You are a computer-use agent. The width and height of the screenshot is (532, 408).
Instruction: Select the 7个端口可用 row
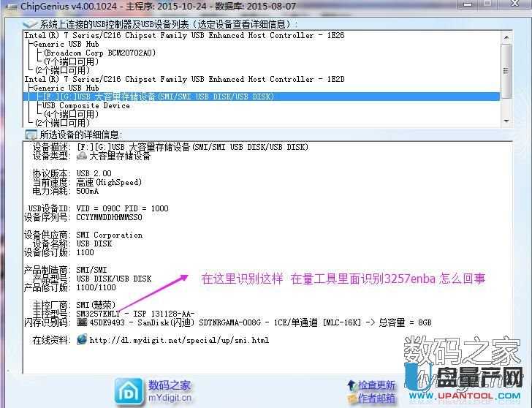[72, 61]
